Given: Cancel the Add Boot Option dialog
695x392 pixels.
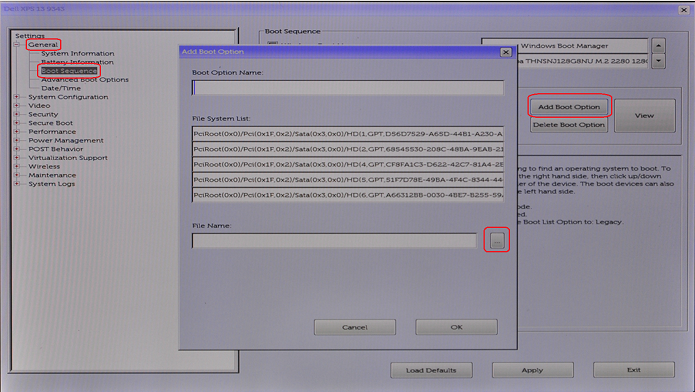Looking at the screenshot, I should [x=355, y=327].
